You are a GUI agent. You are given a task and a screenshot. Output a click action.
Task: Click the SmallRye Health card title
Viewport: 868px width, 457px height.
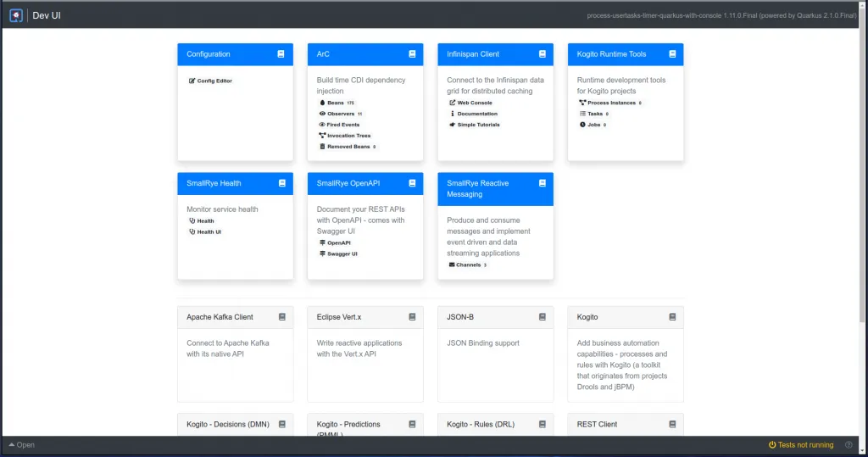(214, 183)
